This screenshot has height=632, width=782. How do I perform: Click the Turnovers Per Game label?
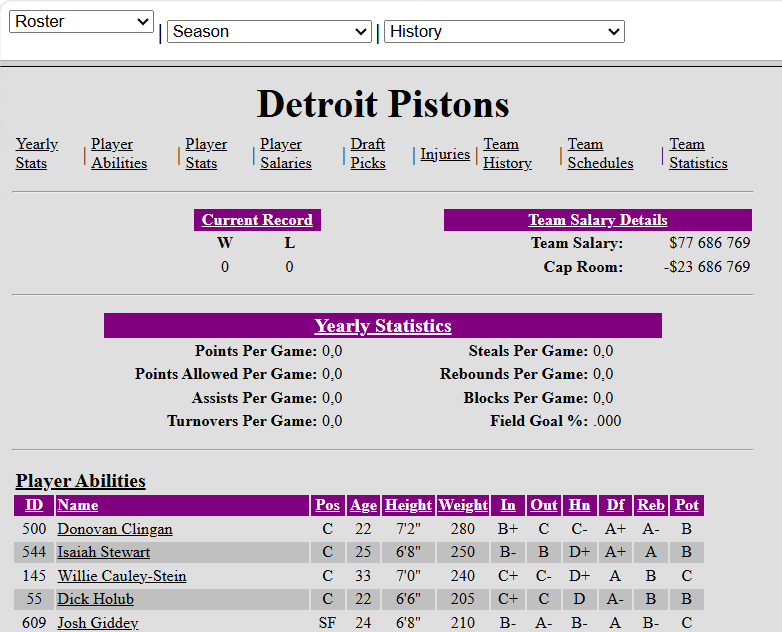point(242,421)
